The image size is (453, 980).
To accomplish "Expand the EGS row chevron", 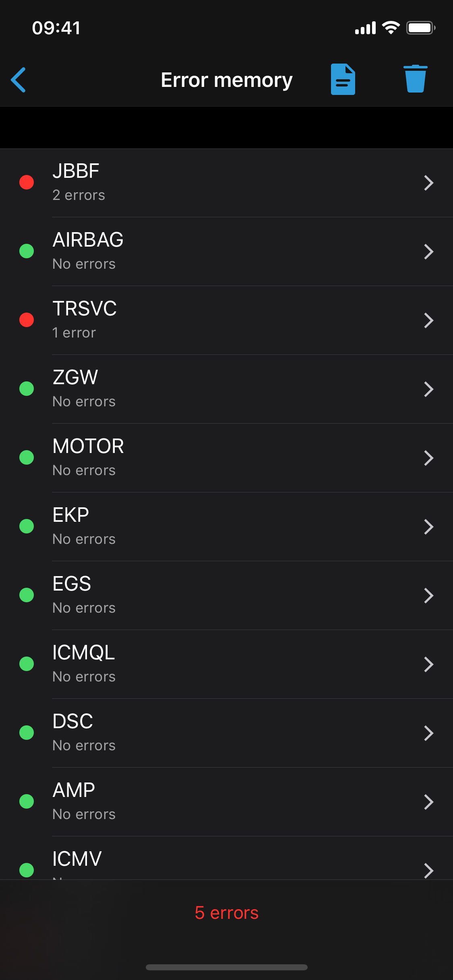I will tap(428, 596).
